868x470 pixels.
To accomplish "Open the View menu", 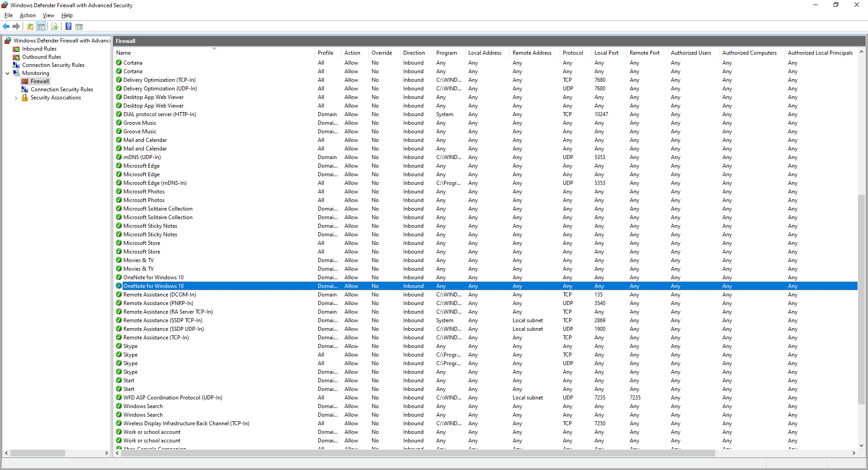I will (x=48, y=15).
